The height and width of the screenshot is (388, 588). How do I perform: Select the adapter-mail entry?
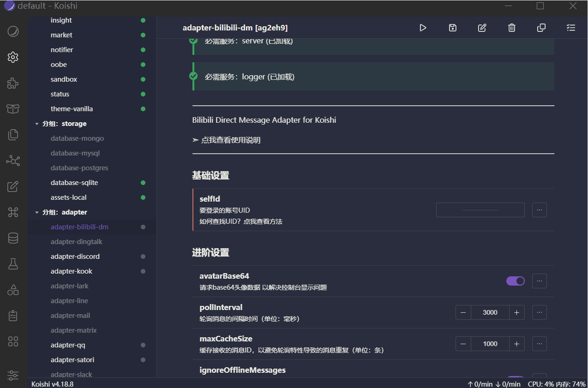tap(92, 316)
